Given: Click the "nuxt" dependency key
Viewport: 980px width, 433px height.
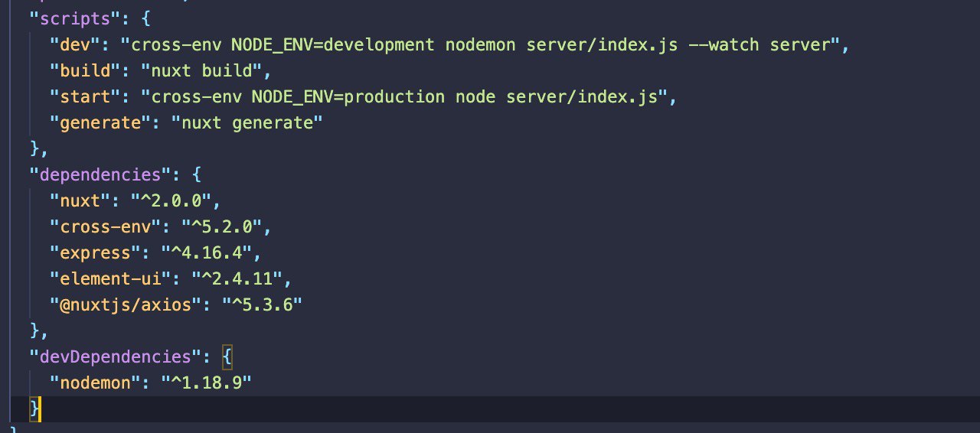Looking at the screenshot, I should (80, 201).
